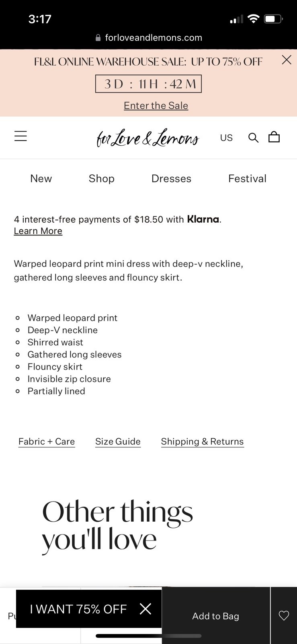Close the I WANT 75% OFF popup
Viewport: 297px width, 644px height.
click(x=145, y=609)
